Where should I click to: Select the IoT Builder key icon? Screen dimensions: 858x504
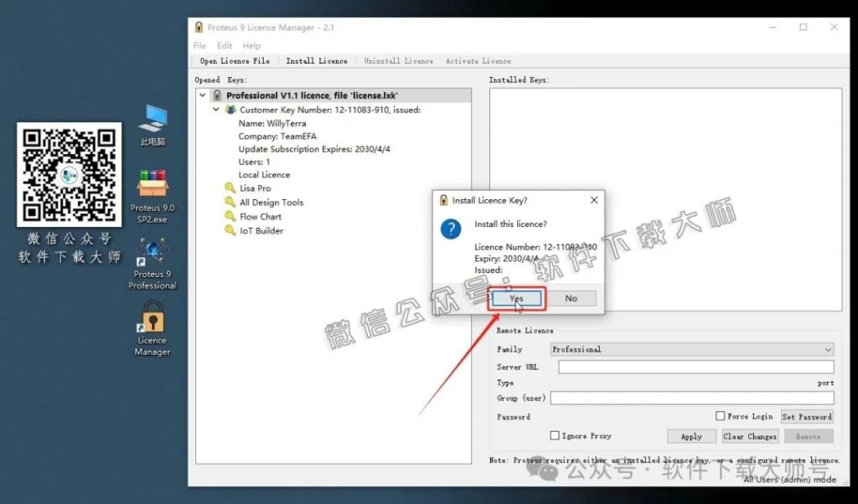230,231
